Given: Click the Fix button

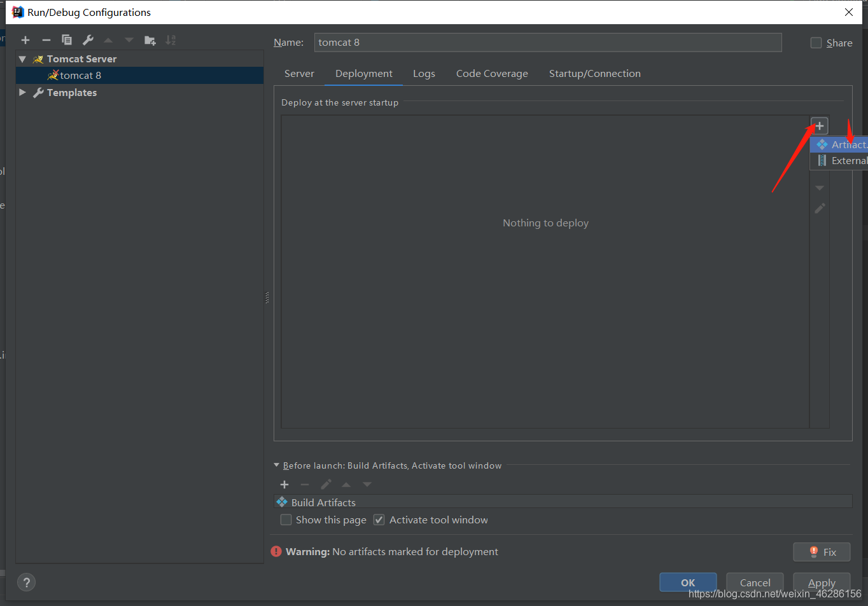Looking at the screenshot, I should pyautogui.click(x=822, y=552).
